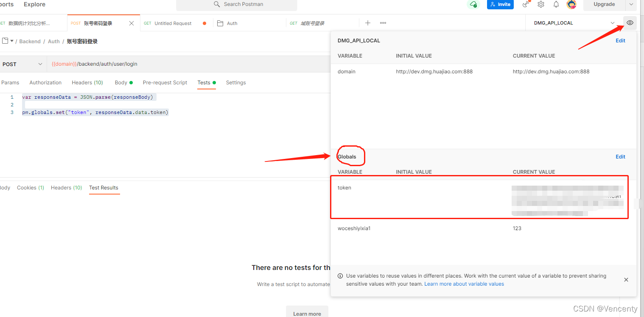
Task: Switch to the Test Results tab
Action: point(104,188)
